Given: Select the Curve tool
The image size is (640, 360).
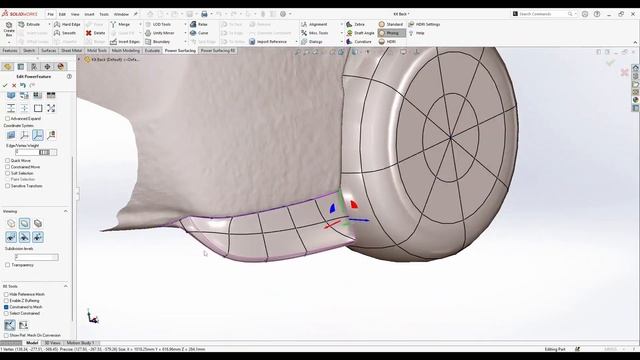Looking at the screenshot, I should coord(200,33).
